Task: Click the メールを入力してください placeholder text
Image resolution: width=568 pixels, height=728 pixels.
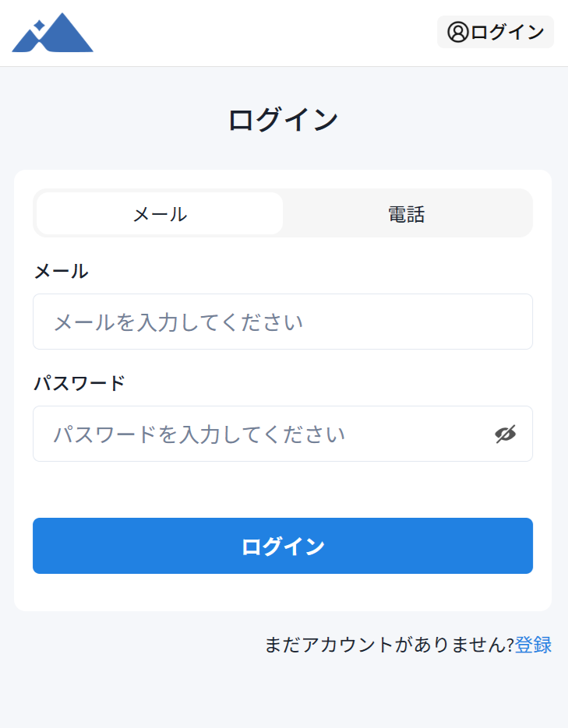Action: pyautogui.click(x=178, y=322)
